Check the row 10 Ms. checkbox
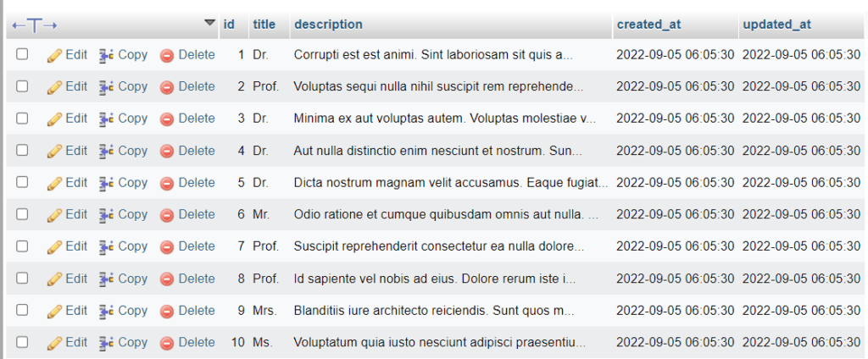Screen dimensions: 868x359 pyautogui.click(x=22, y=342)
